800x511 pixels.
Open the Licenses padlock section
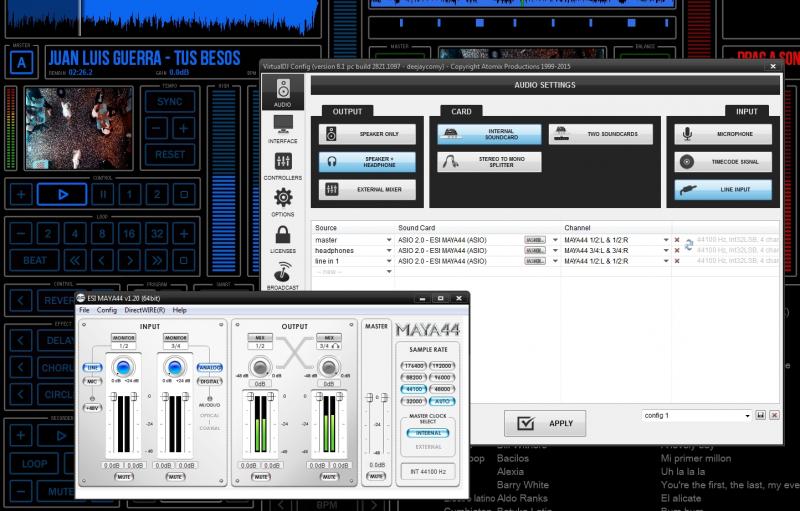(283, 238)
